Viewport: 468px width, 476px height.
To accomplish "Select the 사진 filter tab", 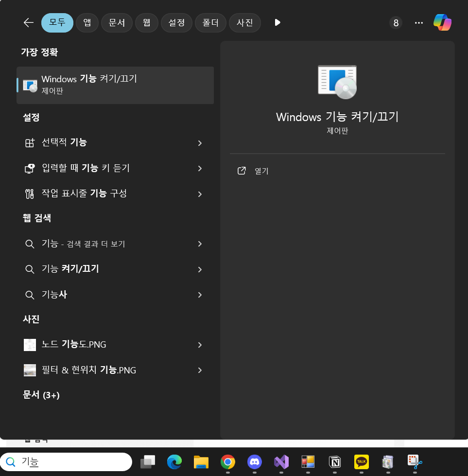I will (244, 22).
